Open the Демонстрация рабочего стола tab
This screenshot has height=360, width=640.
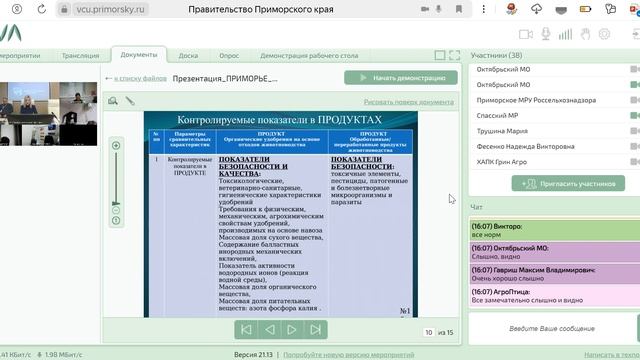[309, 56]
